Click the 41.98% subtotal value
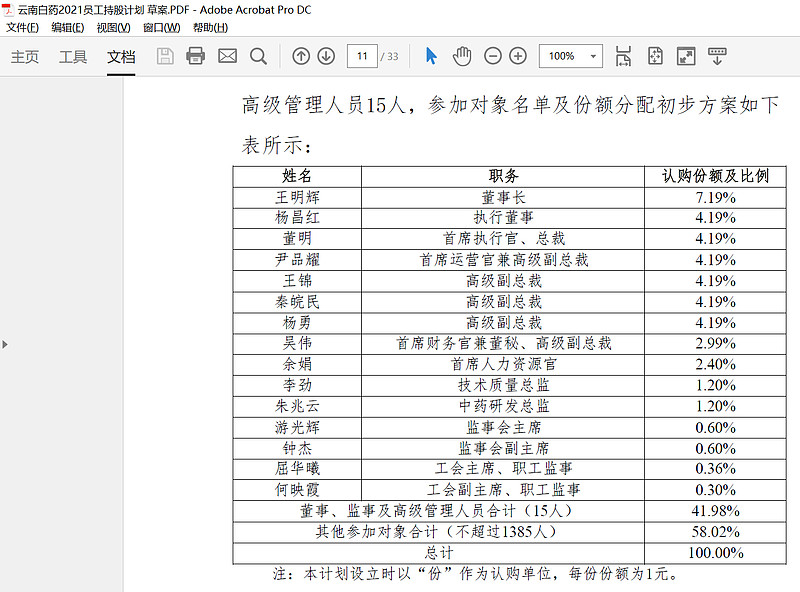This screenshot has height=592, width=800. pos(715,511)
